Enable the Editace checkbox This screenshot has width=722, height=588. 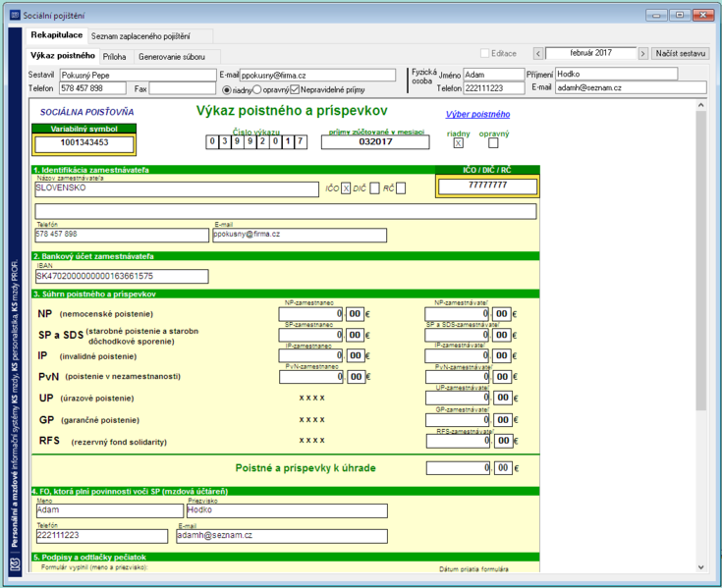(484, 53)
